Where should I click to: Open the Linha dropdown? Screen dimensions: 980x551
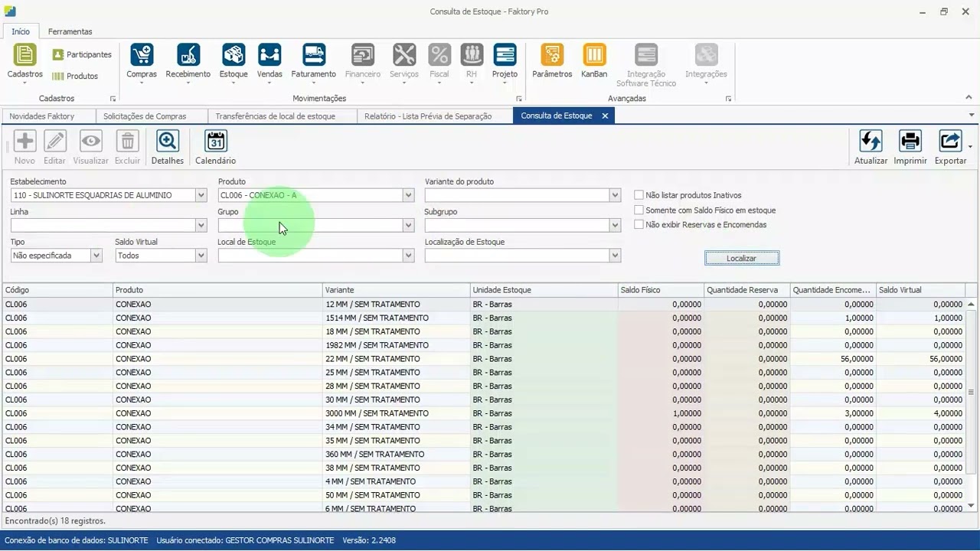[x=201, y=225]
